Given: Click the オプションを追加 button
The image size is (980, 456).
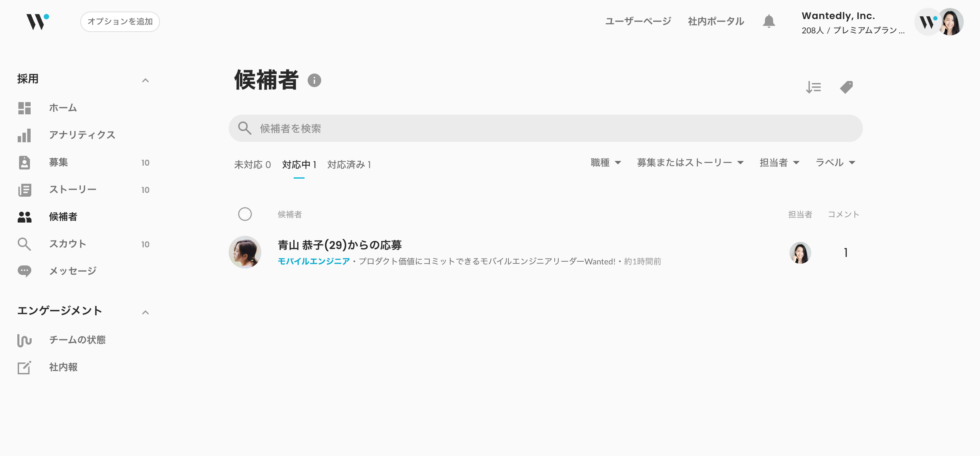Looking at the screenshot, I should [120, 22].
